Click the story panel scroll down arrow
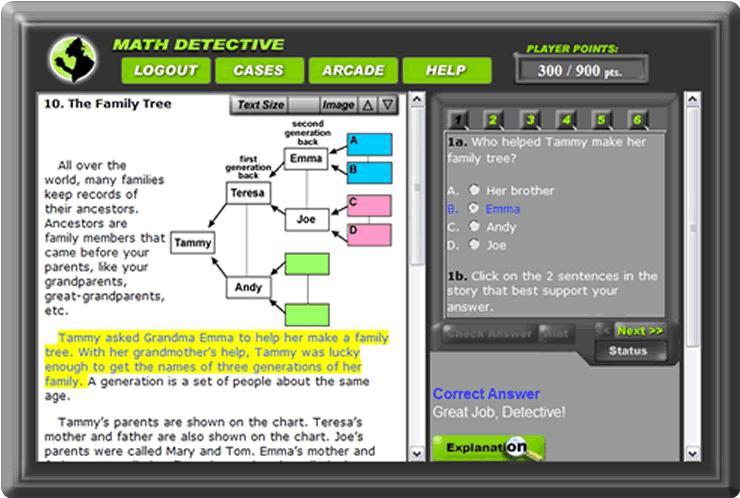Screen dimensions: 740x498 [x=417, y=454]
